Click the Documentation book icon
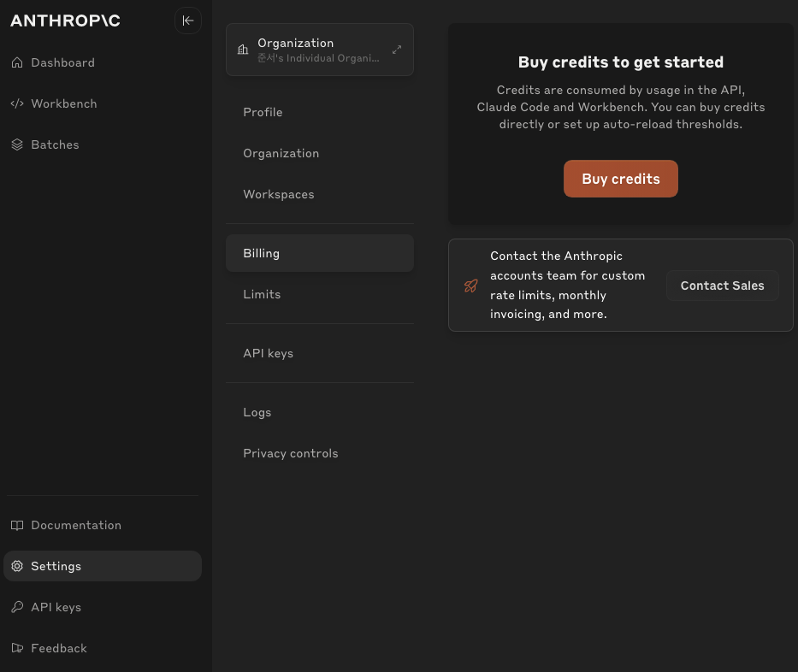The height and width of the screenshot is (672, 798). (17, 525)
